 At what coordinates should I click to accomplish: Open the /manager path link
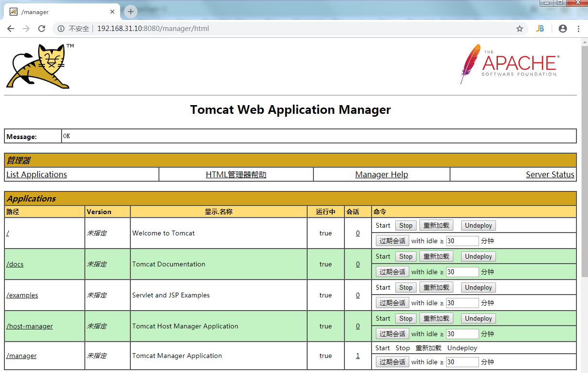coord(21,356)
